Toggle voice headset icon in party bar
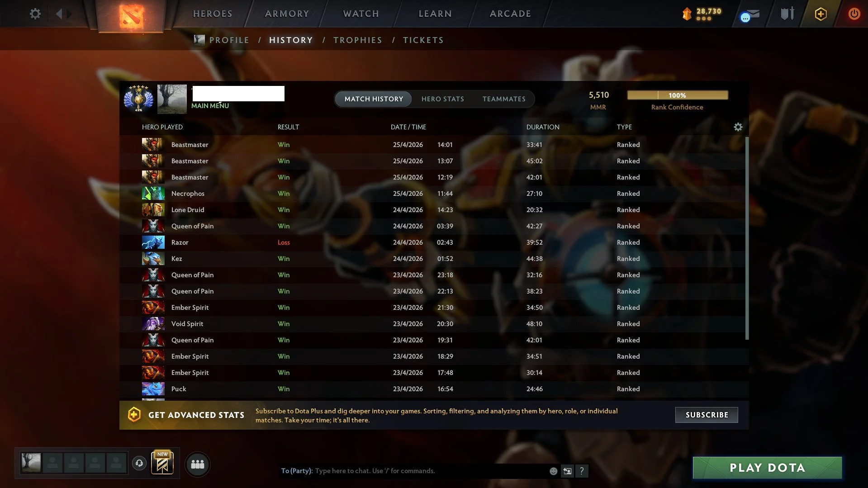Screen dimensions: 868x488 [139, 463]
